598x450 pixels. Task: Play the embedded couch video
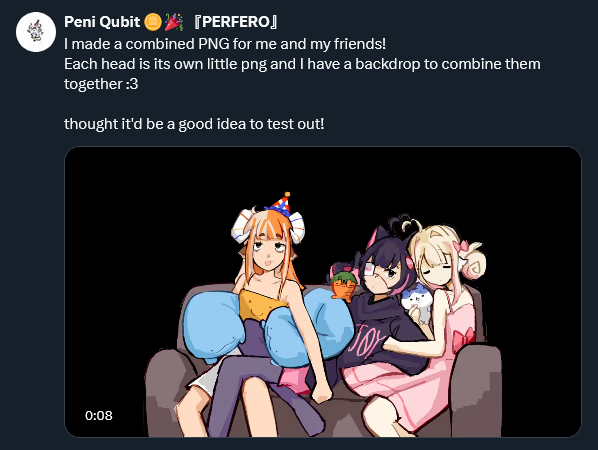tap(323, 292)
